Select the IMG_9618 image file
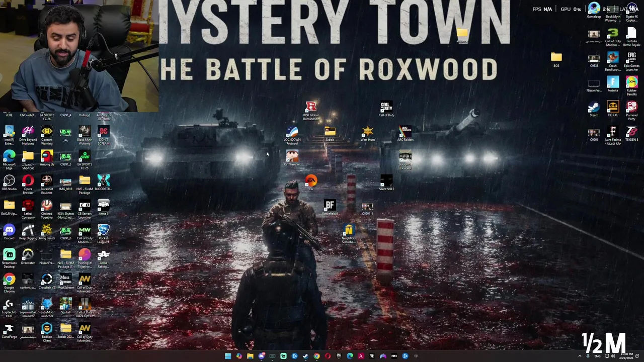Image resolution: width=644 pixels, height=362 pixels. [65, 183]
